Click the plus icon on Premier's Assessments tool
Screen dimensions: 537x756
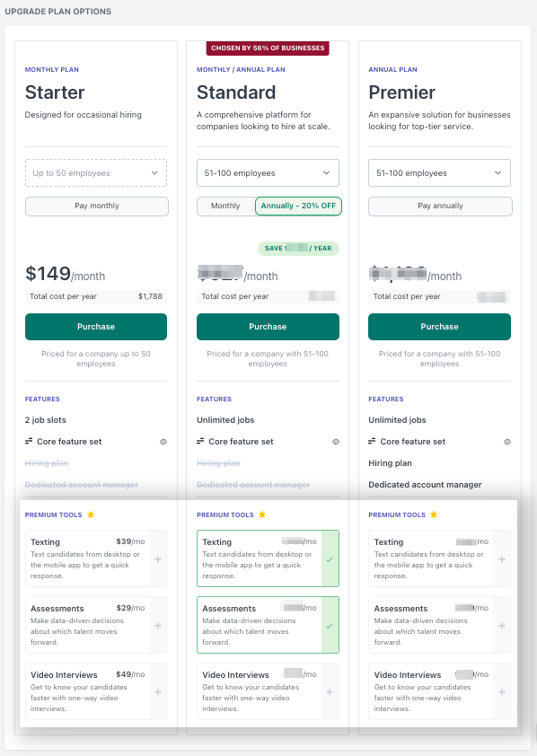(x=502, y=624)
